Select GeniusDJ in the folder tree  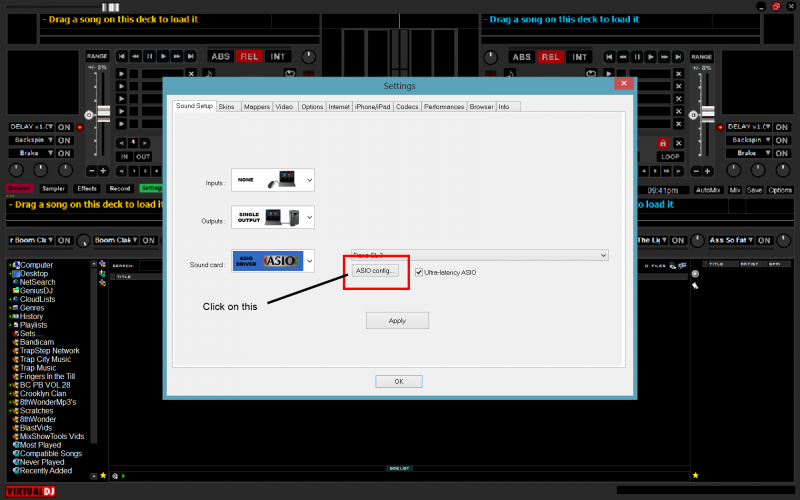(x=36, y=291)
